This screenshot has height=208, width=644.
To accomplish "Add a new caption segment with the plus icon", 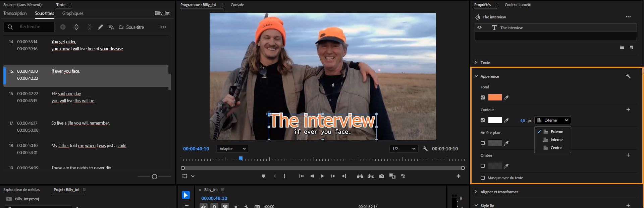I will (63, 27).
